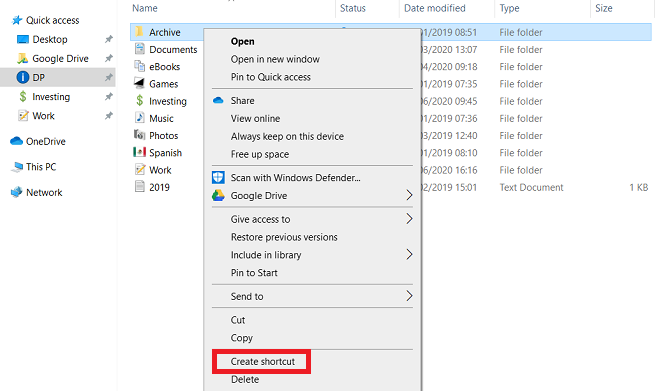670x391 pixels.
Task: Unpin Desktop using its pin icon
Action: pos(109,39)
